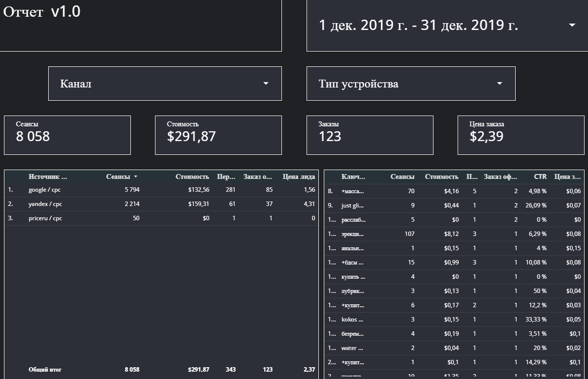Image resolution: width=588 pixels, height=379 pixels.
Task: Click the Отчет v1.0 report title
Action: 42,12
